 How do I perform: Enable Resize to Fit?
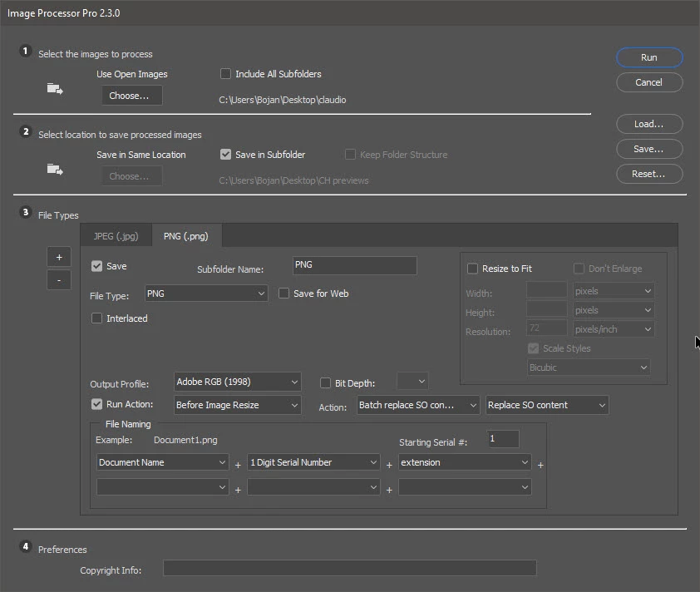coord(472,269)
